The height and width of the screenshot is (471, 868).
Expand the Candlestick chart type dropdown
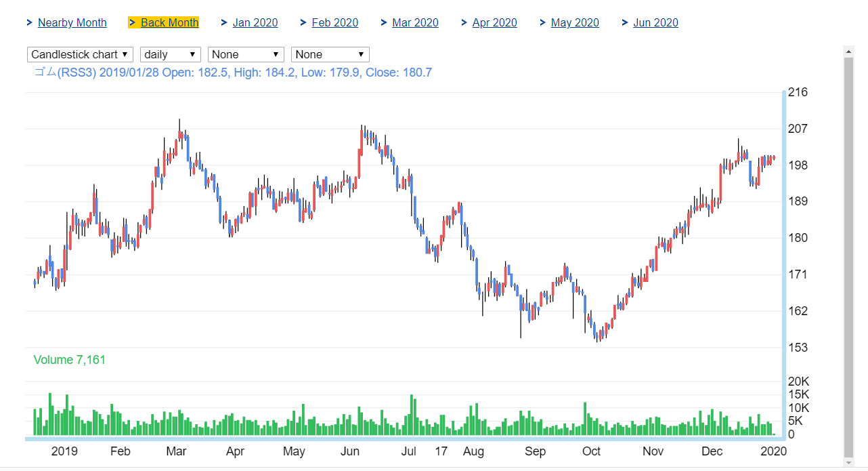[80, 54]
